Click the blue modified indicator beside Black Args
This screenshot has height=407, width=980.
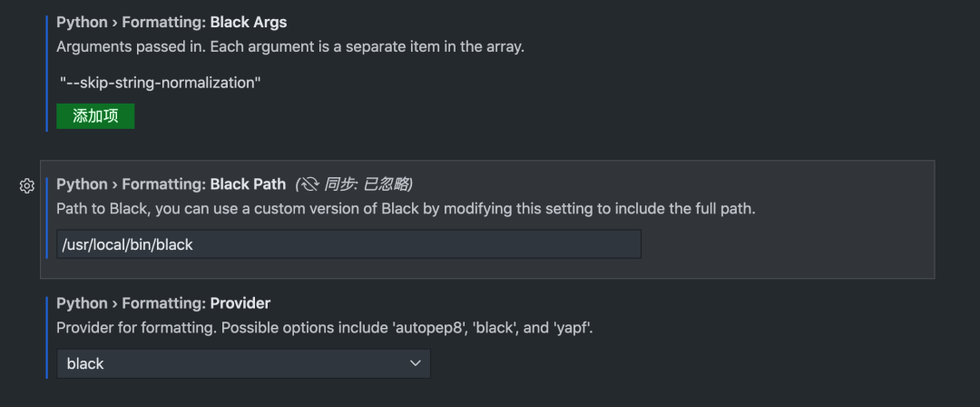47,72
